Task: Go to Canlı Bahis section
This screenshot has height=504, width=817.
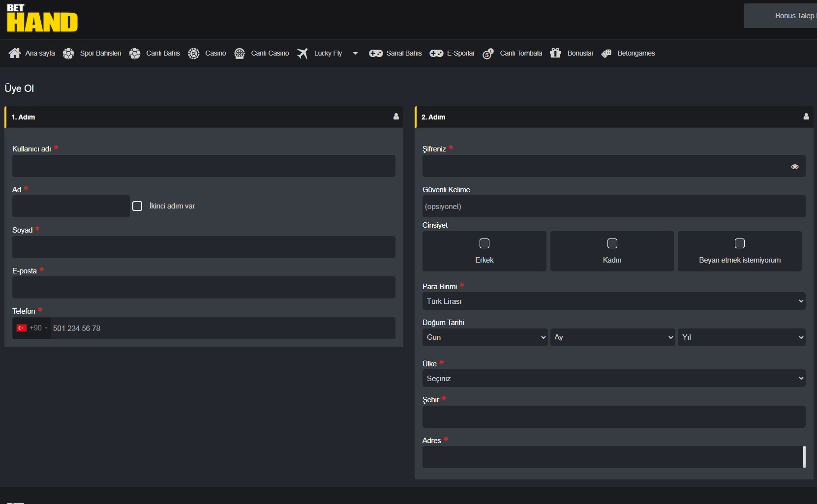Action: [x=163, y=53]
